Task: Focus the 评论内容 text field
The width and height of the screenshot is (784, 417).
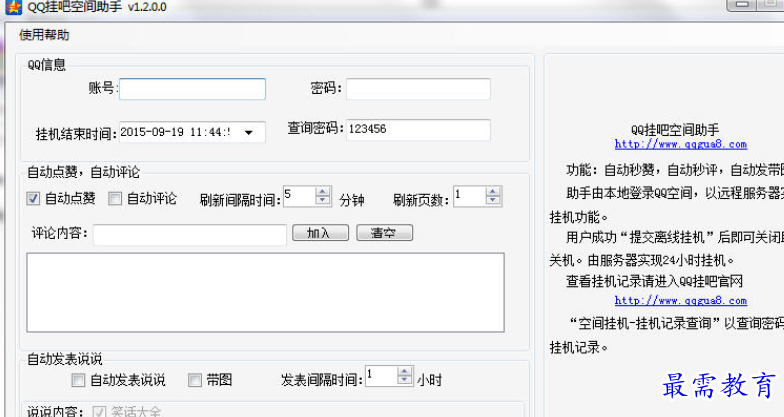Action: [x=190, y=234]
